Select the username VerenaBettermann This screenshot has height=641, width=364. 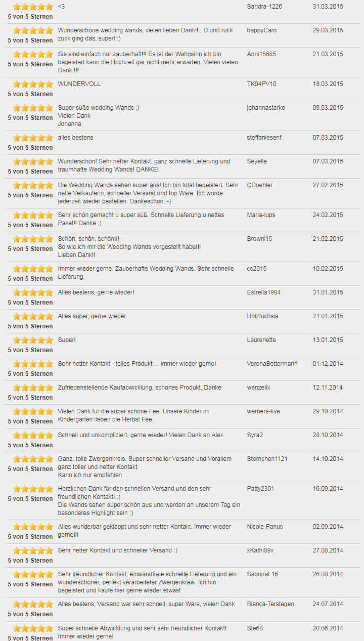click(272, 364)
